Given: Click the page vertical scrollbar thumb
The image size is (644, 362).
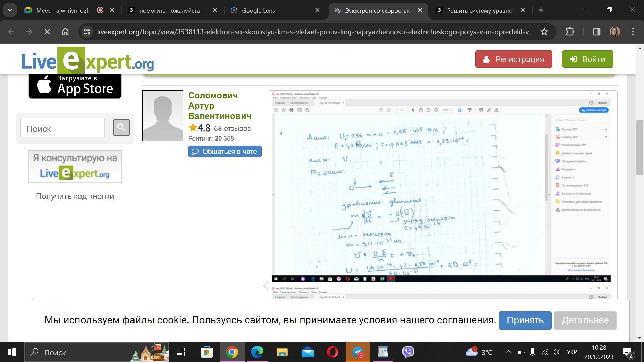Looking at the screenshot, I should click(x=639, y=147).
